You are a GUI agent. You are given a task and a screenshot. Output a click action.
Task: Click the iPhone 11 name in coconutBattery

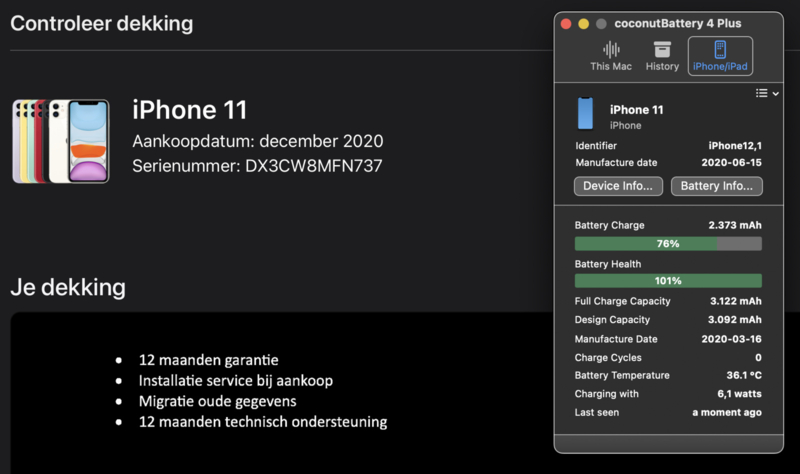point(636,110)
